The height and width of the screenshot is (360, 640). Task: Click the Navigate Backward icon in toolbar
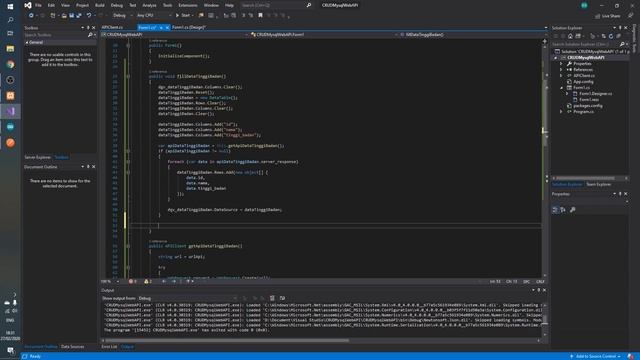[x=31, y=16]
